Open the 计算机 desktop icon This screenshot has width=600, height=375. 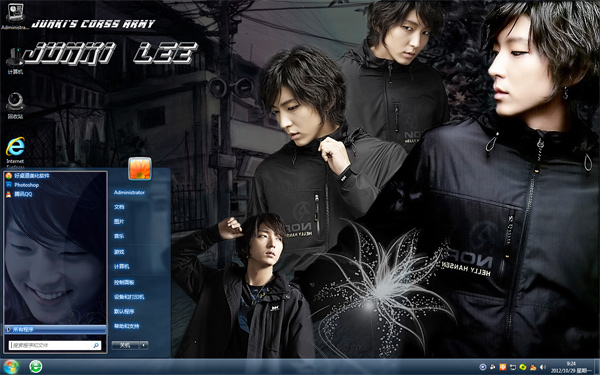coord(15,60)
